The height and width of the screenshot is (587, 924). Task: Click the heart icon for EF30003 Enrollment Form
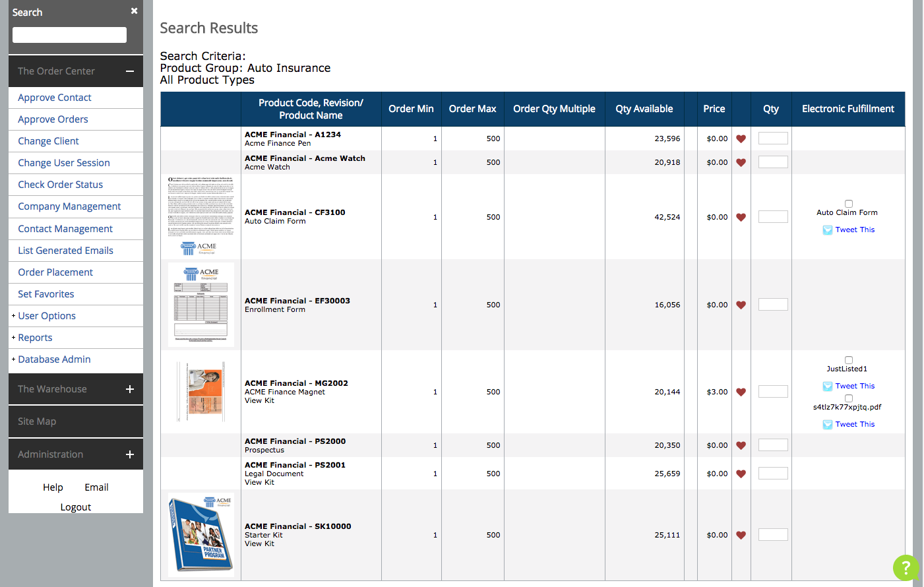click(741, 305)
